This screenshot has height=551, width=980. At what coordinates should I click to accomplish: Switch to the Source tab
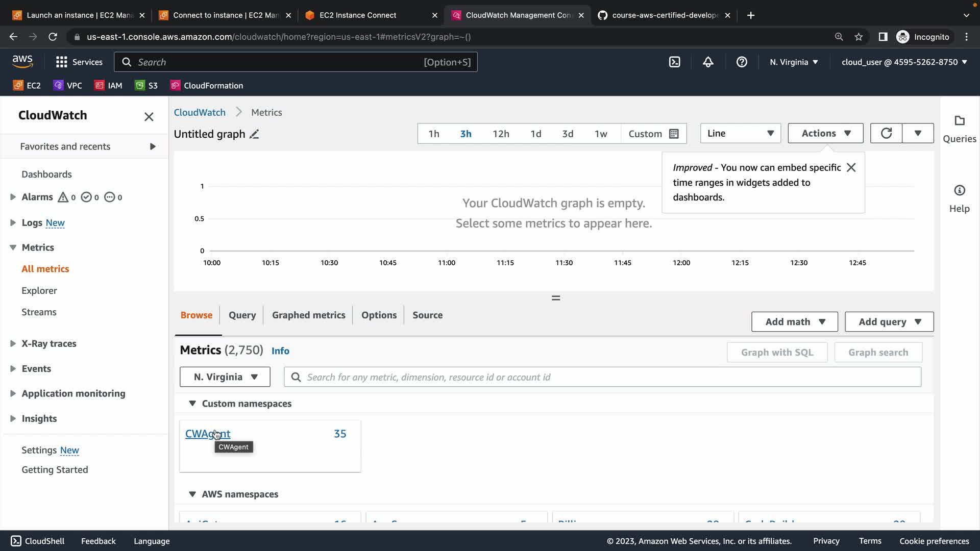pos(427,315)
